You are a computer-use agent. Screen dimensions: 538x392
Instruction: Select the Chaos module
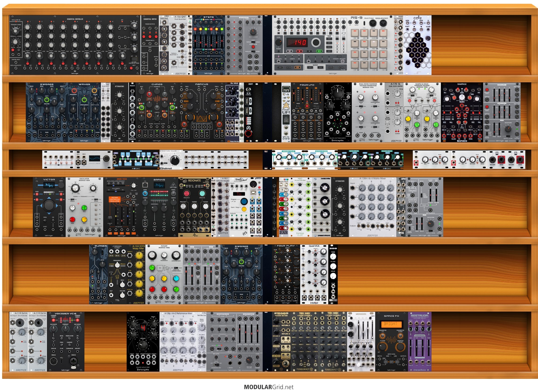pyautogui.click(x=157, y=113)
